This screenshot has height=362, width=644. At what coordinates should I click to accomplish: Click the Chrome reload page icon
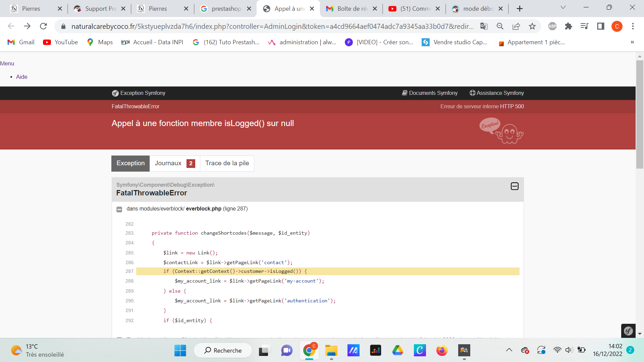[x=43, y=26]
